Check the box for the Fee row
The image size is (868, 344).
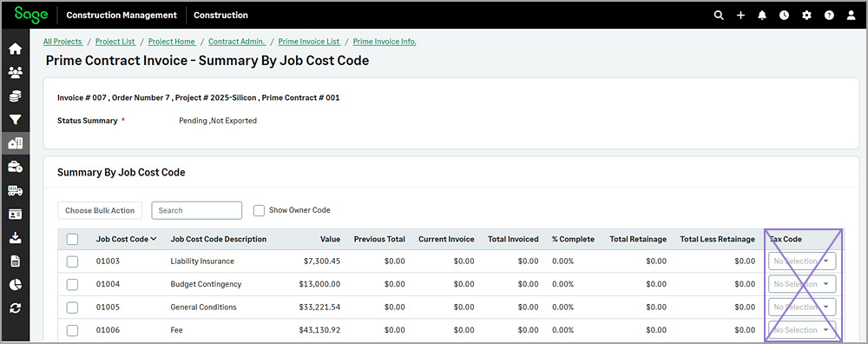(72, 330)
